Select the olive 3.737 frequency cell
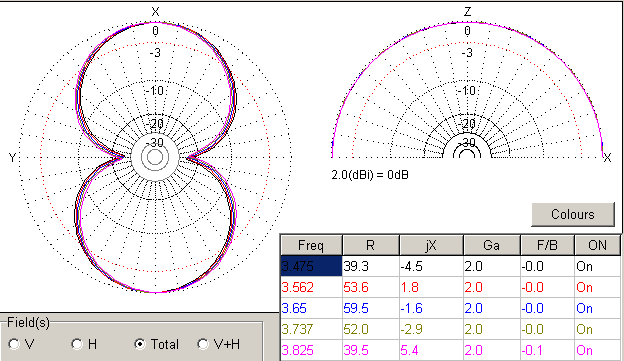Image resolution: width=624 pixels, height=361 pixels. (311, 329)
